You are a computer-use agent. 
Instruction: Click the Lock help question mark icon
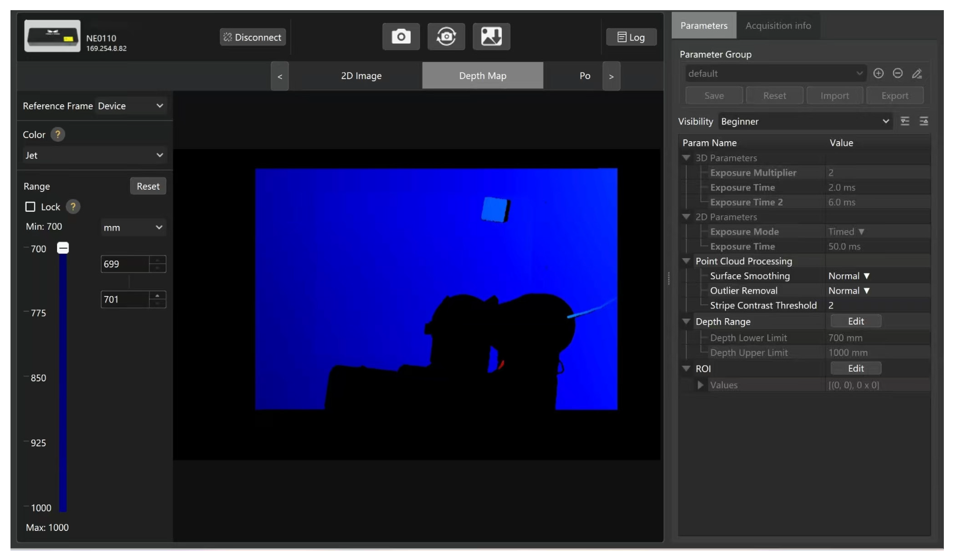tap(73, 207)
